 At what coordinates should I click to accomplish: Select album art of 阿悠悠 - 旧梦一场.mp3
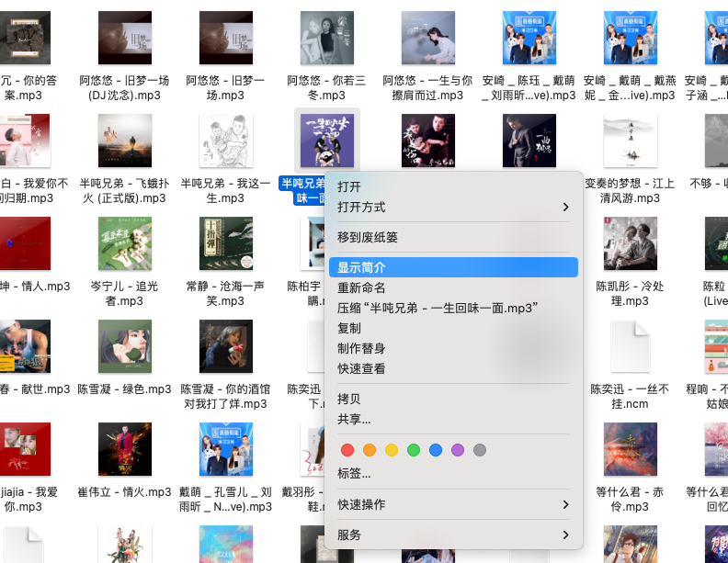point(226,38)
